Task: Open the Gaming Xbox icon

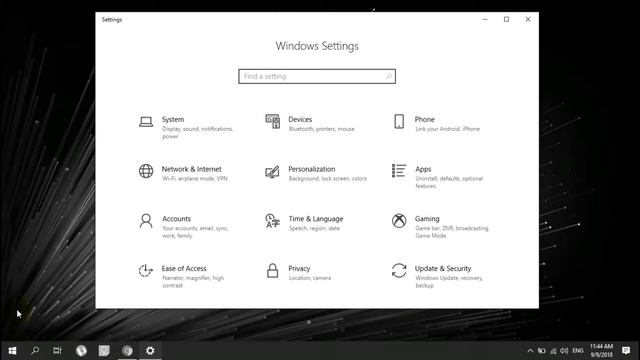Action: coord(399,221)
